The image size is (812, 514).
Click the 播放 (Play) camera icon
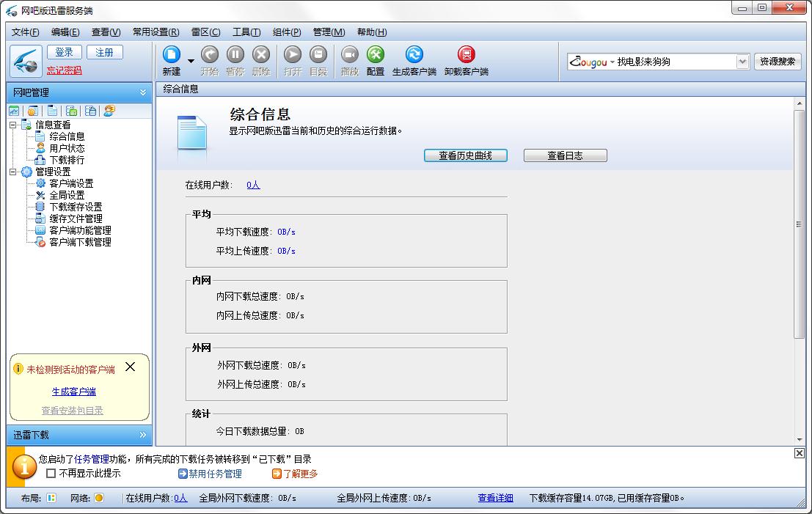coord(348,55)
